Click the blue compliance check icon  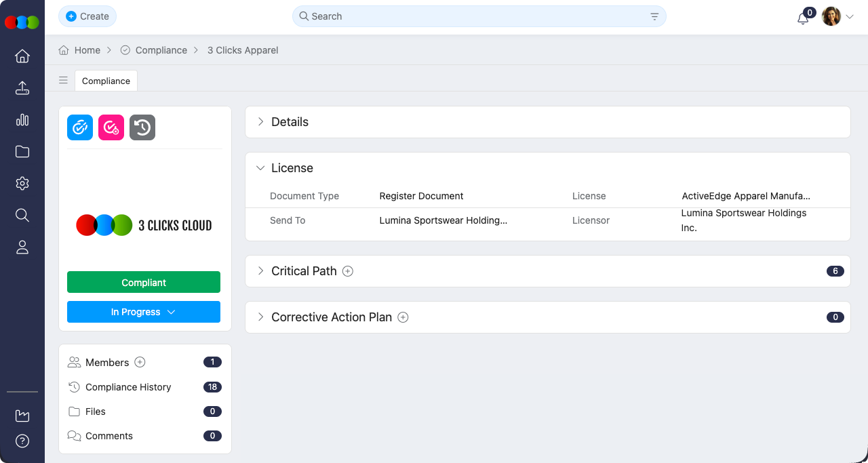tap(80, 127)
